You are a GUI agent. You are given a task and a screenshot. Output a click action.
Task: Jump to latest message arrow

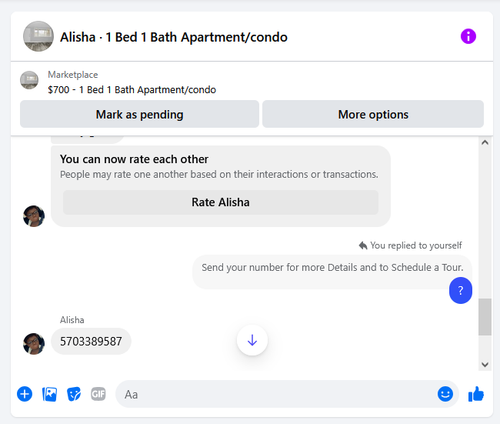(252, 340)
